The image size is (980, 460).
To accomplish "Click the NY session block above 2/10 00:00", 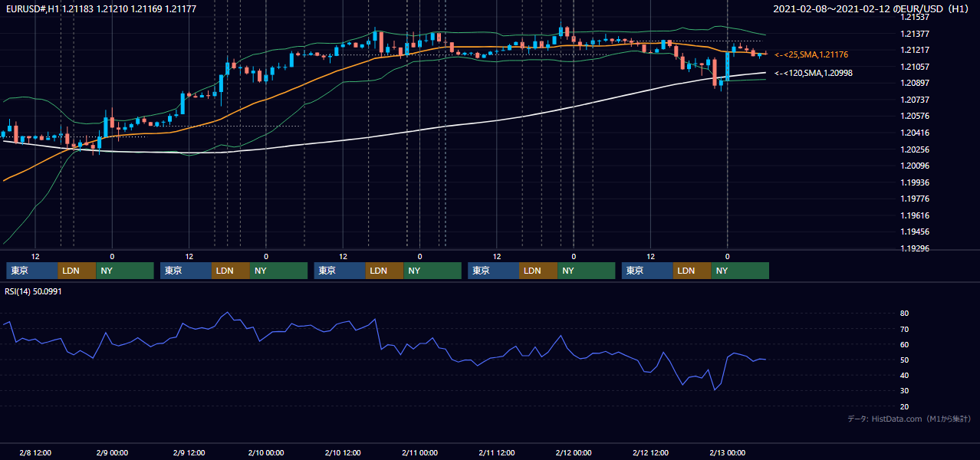I will pos(279,271).
